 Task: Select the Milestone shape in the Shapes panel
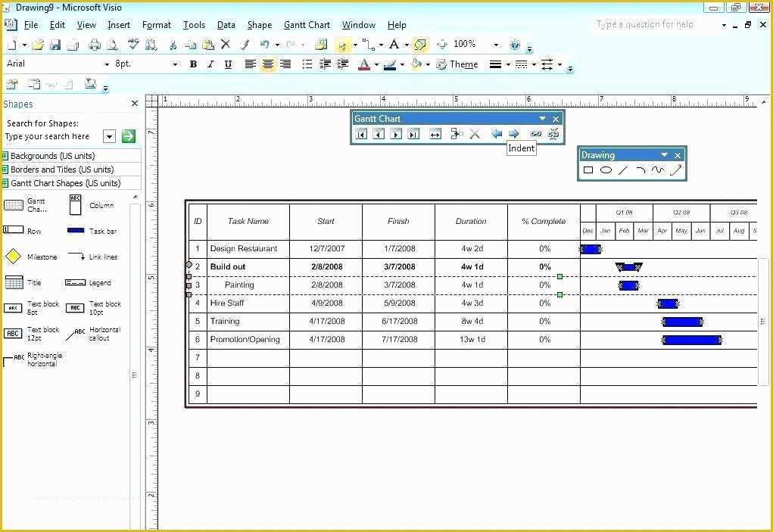click(x=13, y=256)
